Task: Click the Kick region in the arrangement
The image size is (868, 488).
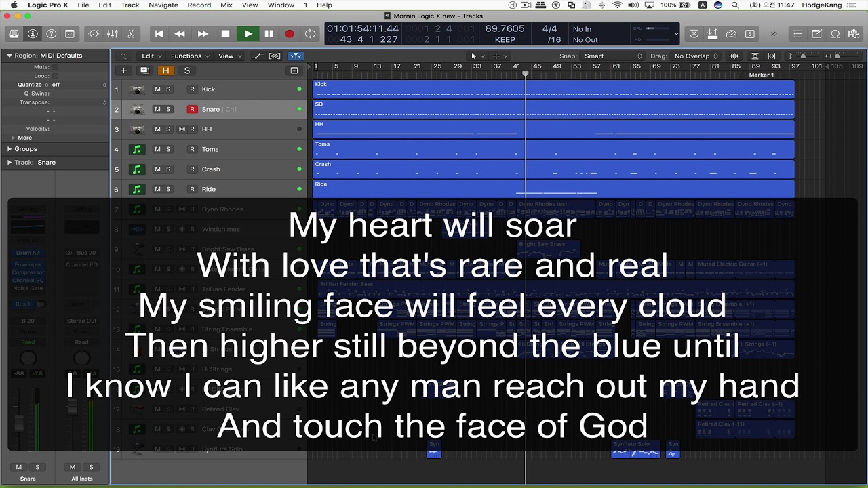Action: 553,89
